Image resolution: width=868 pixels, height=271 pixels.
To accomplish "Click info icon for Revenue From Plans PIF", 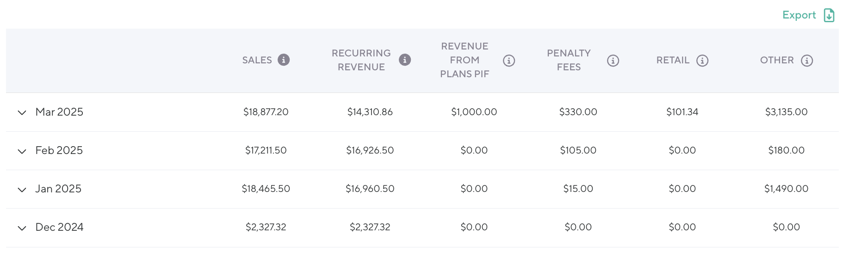I will (x=509, y=61).
